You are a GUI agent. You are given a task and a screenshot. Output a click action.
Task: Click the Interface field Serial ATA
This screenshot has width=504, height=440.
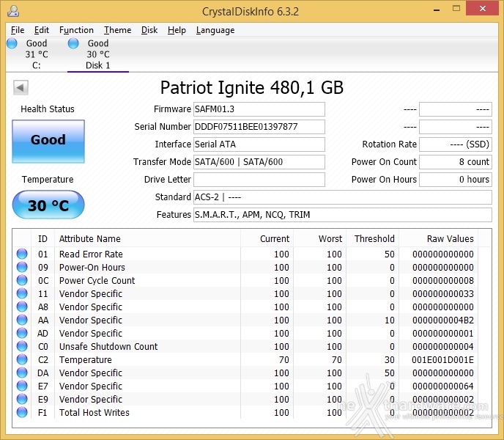259,144
